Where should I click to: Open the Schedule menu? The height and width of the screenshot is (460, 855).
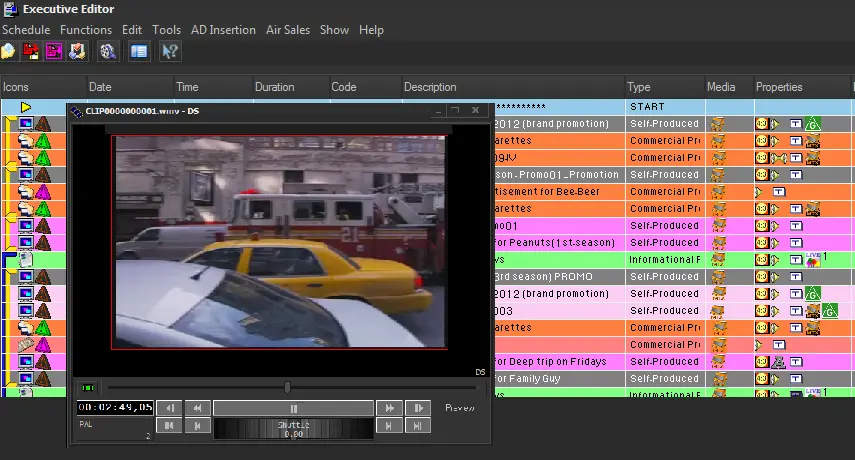point(26,30)
